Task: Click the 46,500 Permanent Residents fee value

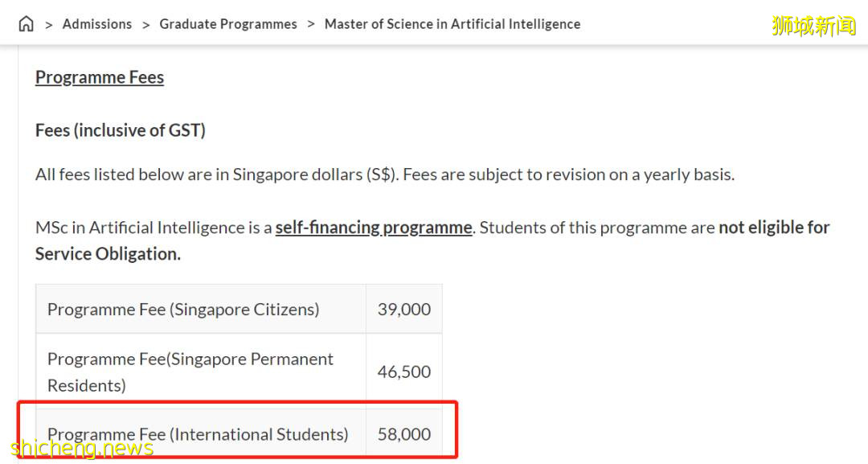Action: click(403, 371)
